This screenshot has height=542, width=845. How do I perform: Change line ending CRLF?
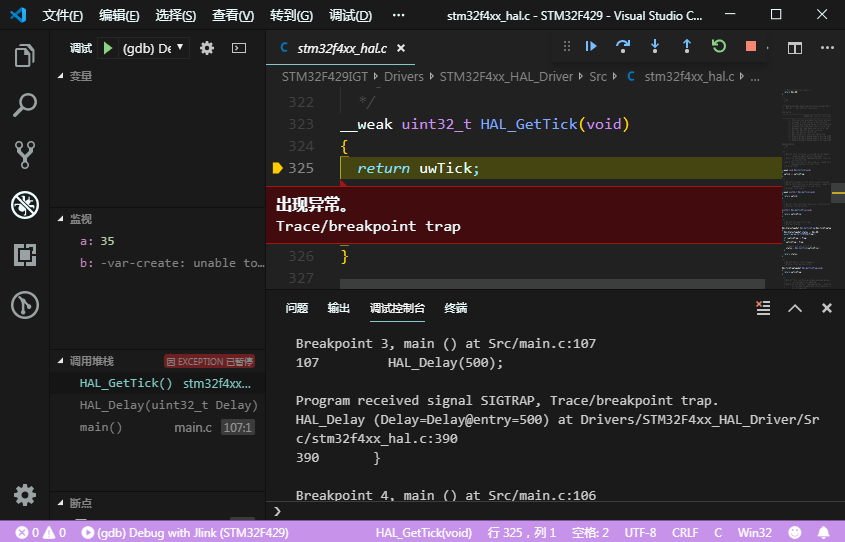pyautogui.click(x=685, y=532)
